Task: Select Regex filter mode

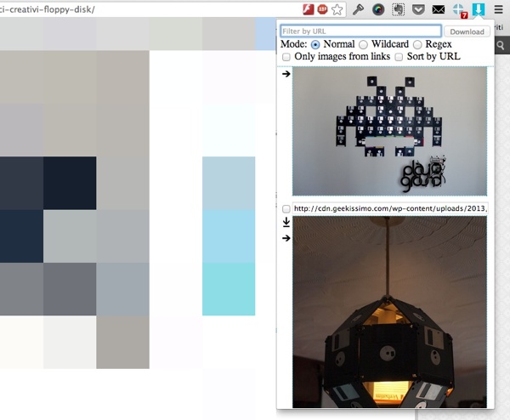Action: 417,44
